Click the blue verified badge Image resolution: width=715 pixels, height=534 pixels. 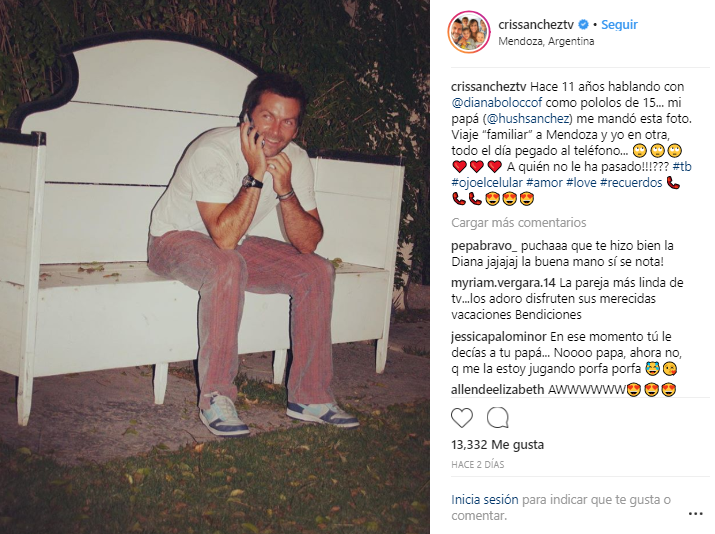pos(583,25)
